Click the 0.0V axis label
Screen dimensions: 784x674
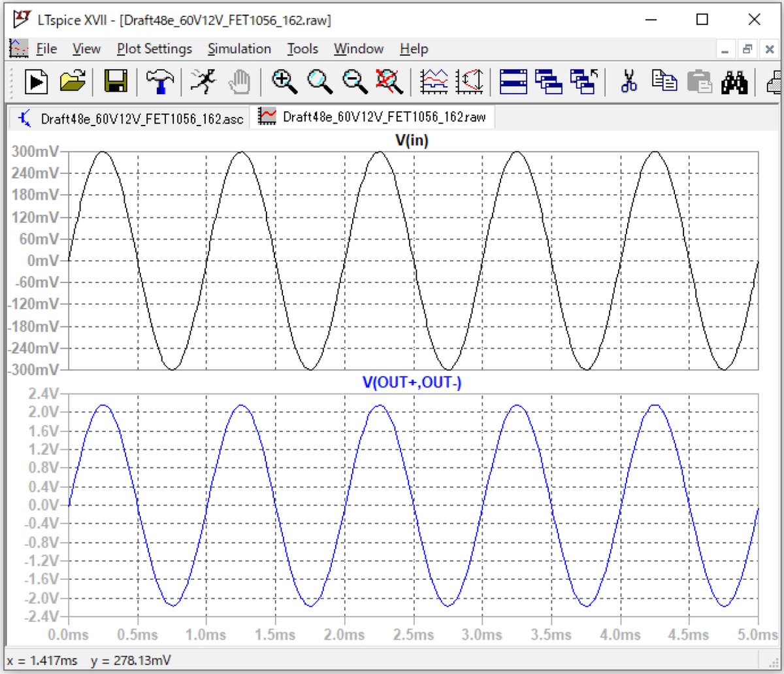coord(45,505)
